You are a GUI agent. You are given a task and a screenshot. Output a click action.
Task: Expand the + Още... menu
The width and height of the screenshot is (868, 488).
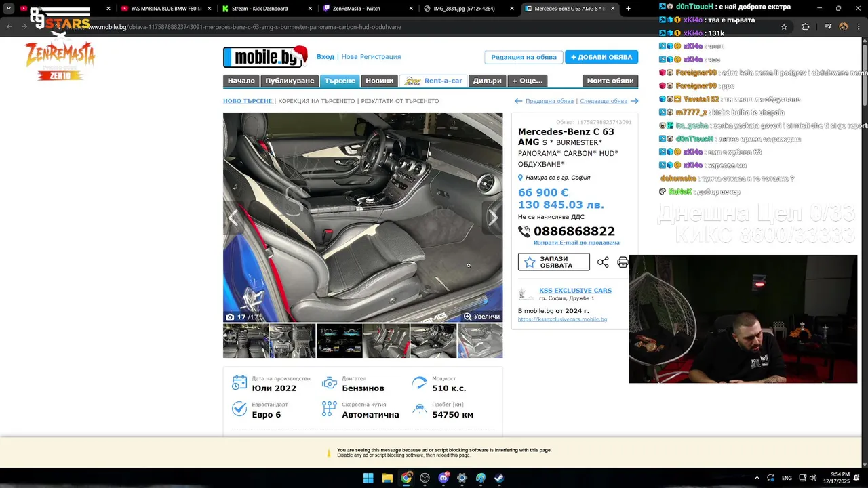(527, 81)
